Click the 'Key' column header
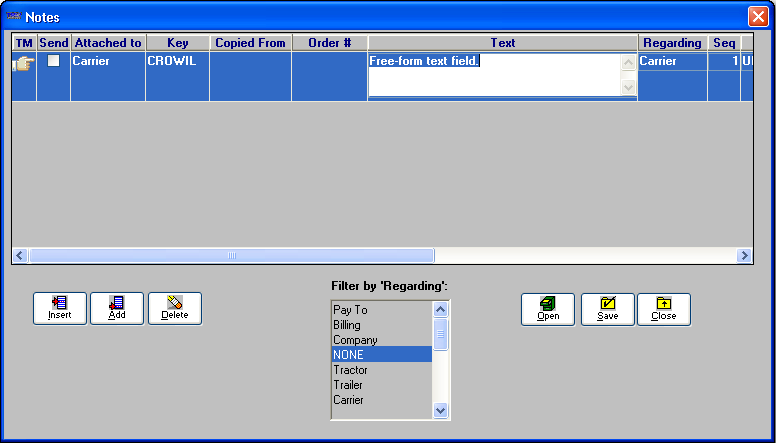The height and width of the screenshot is (443, 776). tap(178, 43)
